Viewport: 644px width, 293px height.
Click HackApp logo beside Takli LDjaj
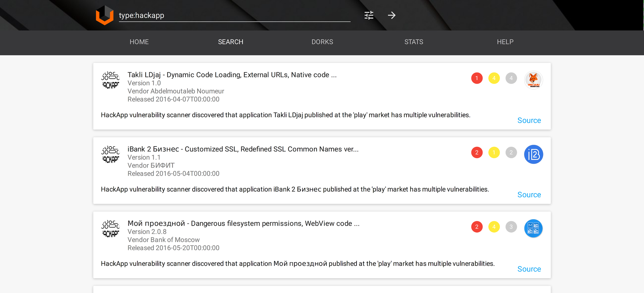[x=110, y=80]
